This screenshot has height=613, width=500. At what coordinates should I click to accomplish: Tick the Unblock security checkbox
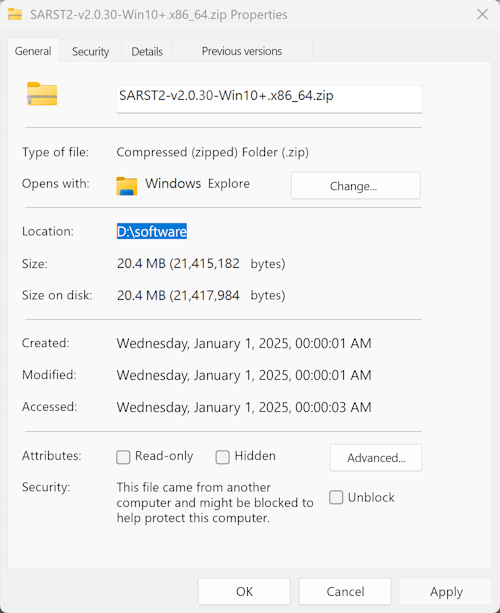tap(336, 497)
